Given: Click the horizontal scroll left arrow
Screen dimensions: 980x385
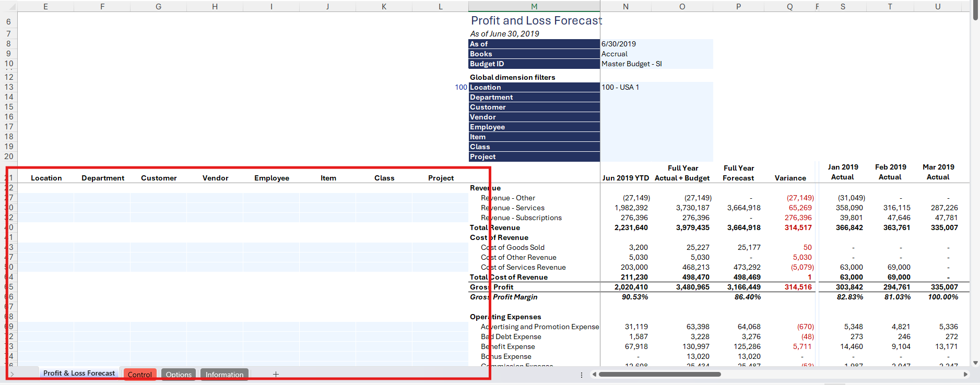Looking at the screenshot, I should pyautogui.click(x=594, y=374).
